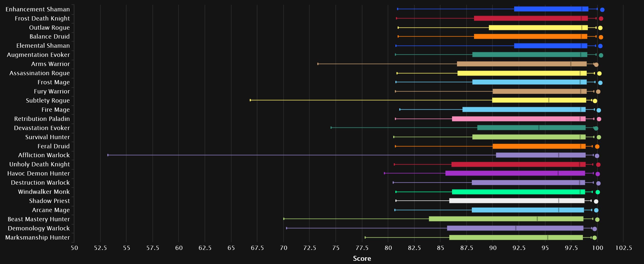The width and height of the screenshot is (644, 264).
Task: Click the Arms Warrior tan maximum dot
Action: coord(596,65)
